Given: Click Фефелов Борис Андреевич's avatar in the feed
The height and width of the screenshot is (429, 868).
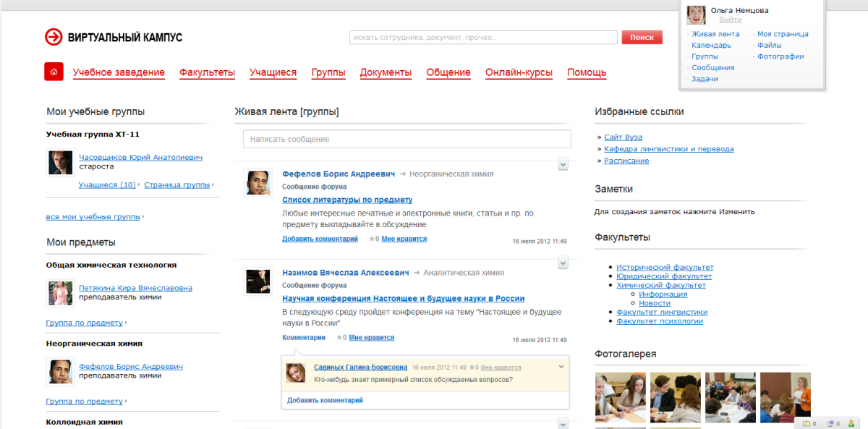Looking at the screenshot, I should click(x=258, y=182).
